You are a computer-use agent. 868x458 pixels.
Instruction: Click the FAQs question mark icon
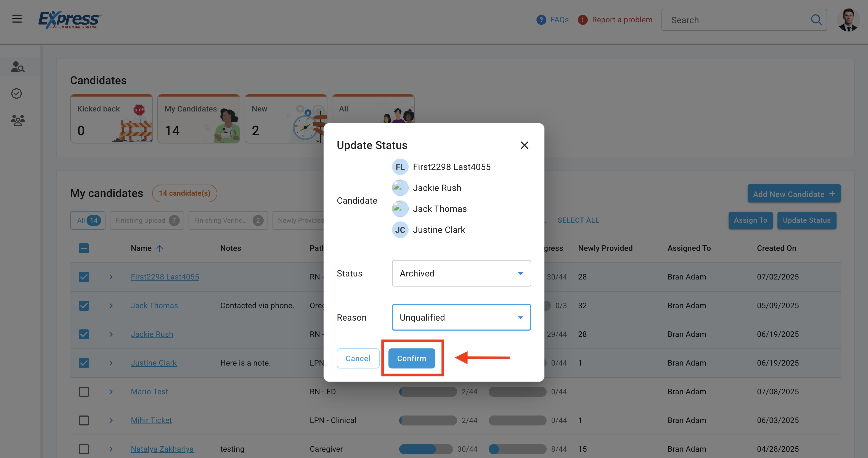[541, 20]
